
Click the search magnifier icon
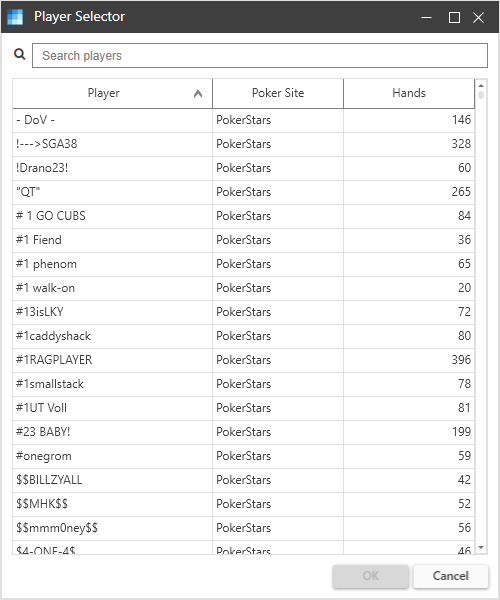pos(20,54)
